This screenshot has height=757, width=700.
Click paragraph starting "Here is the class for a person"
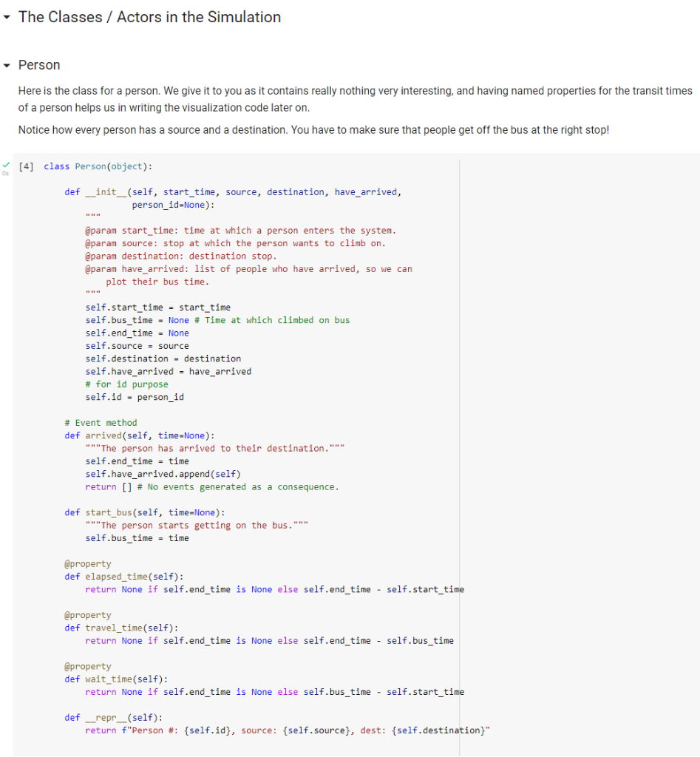[x=356, y=99]
